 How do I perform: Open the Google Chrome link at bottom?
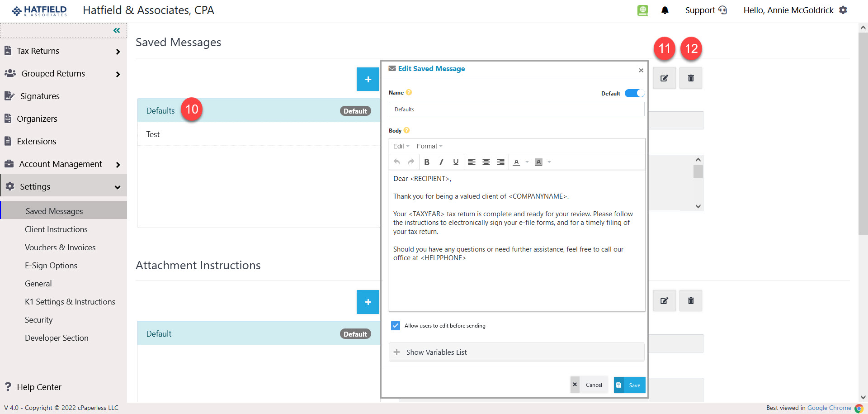[x=830, y=408]
